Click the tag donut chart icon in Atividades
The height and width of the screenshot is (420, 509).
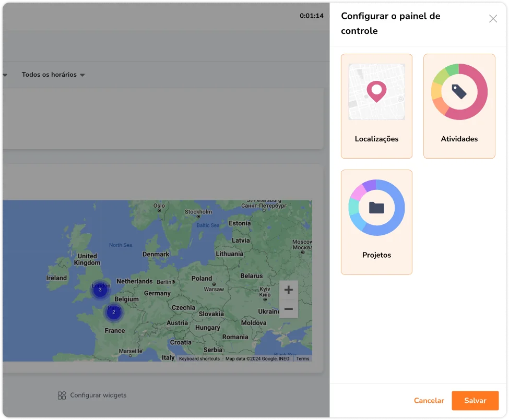coord(459,92)
